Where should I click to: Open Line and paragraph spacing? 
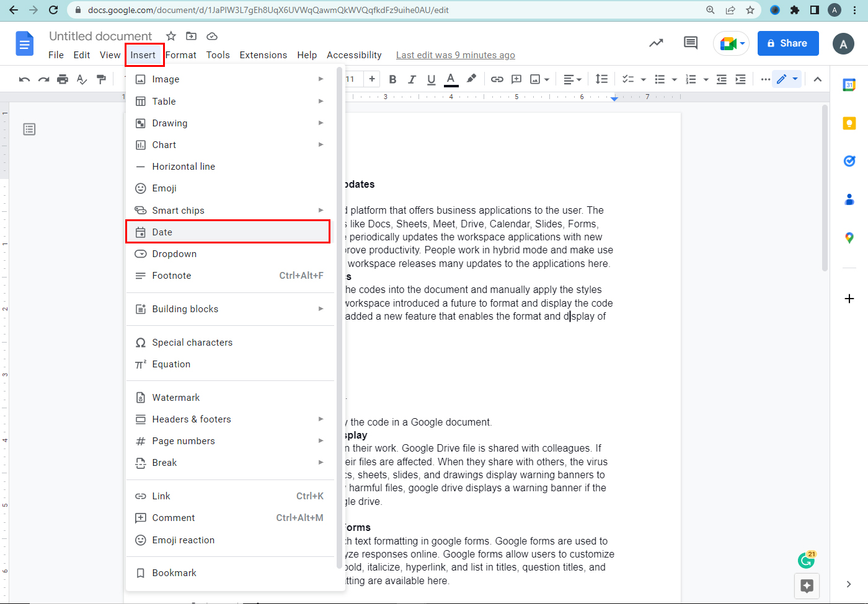[x=601, y=79]
